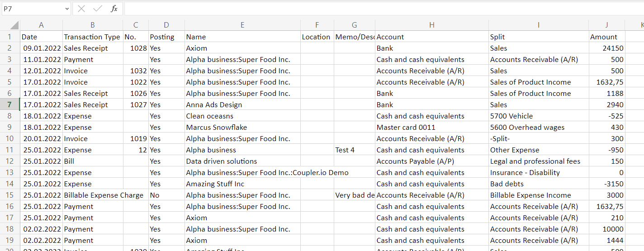Screen dimensions: 644x251
Task: Select column G header
Action: pos(355,25)
